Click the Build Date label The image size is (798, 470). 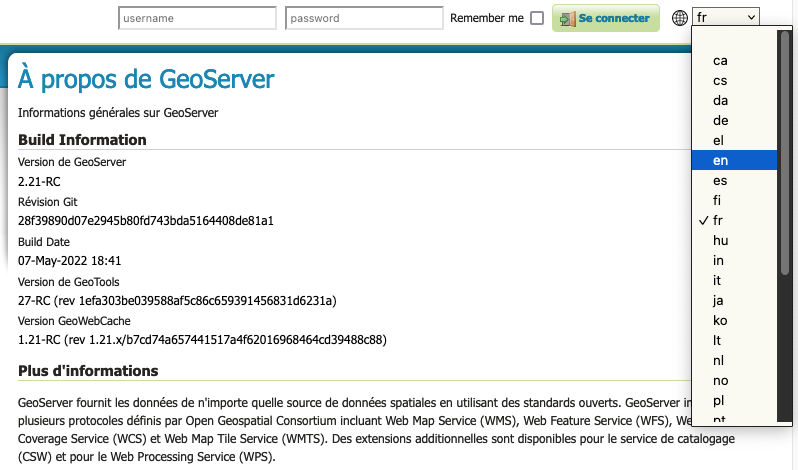(x=44, y=242)
